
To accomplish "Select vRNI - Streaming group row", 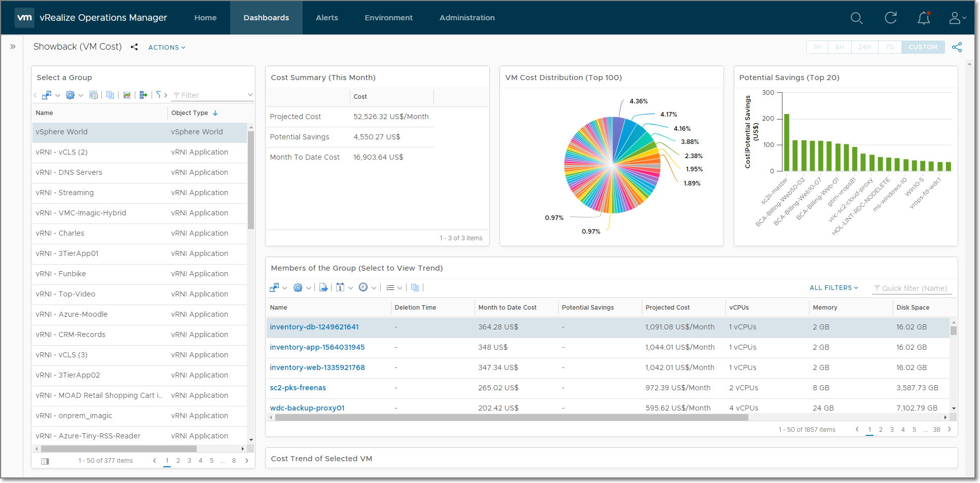I will 139,193.
